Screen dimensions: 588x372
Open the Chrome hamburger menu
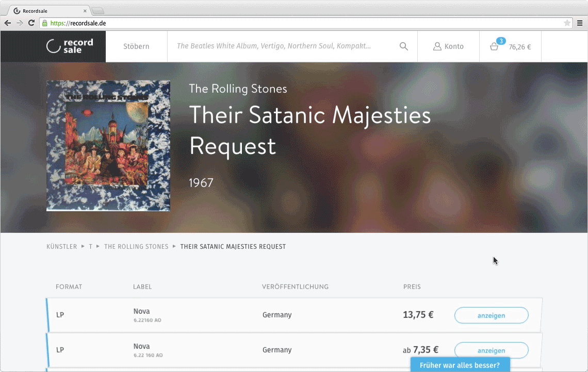580,23
